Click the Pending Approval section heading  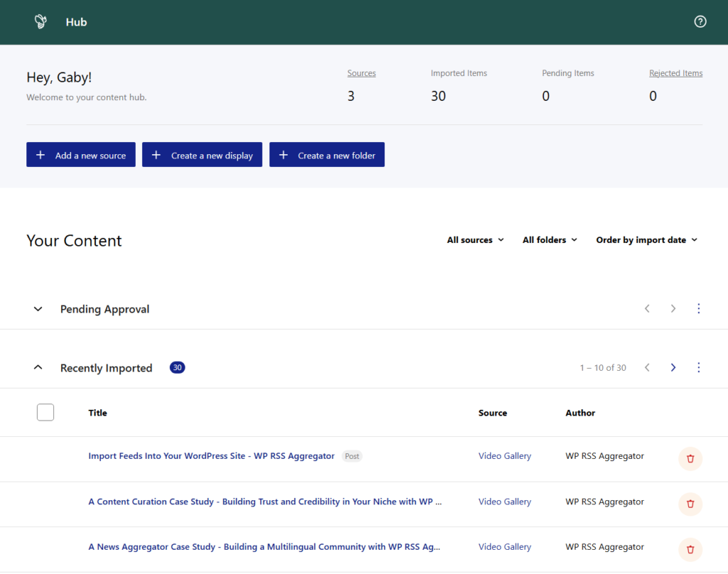click(x=105, y=309)
